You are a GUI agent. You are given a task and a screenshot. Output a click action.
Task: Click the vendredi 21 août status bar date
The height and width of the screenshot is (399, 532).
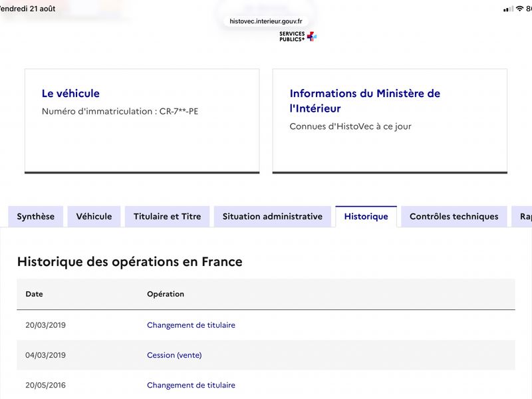27,9
